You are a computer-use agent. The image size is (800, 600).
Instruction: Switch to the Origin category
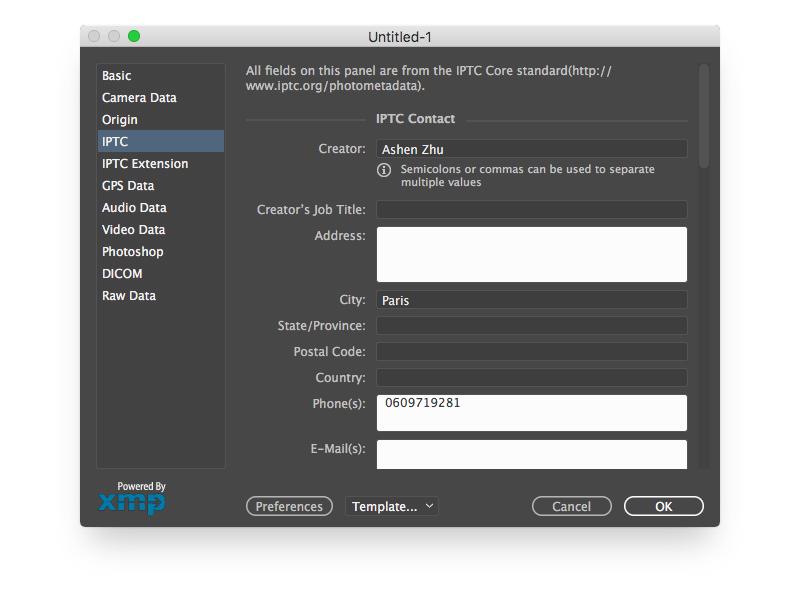tap(160, 119)
